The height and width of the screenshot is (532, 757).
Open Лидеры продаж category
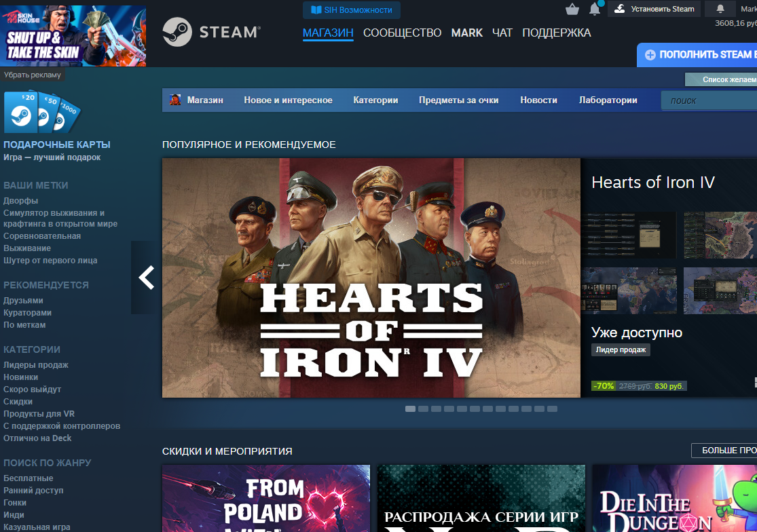click(36, 365)
